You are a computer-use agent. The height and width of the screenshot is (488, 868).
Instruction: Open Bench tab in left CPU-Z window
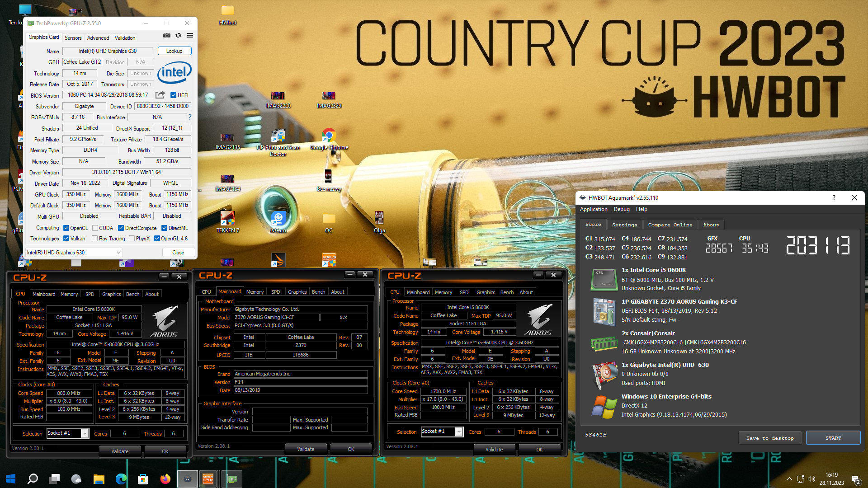pos(132,294)
